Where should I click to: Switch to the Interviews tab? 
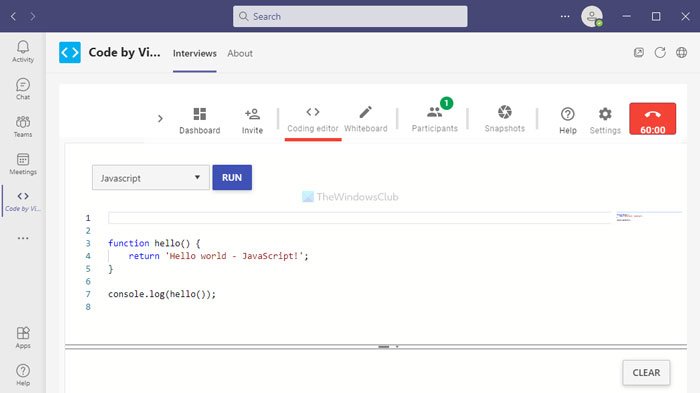pos(195,54)
